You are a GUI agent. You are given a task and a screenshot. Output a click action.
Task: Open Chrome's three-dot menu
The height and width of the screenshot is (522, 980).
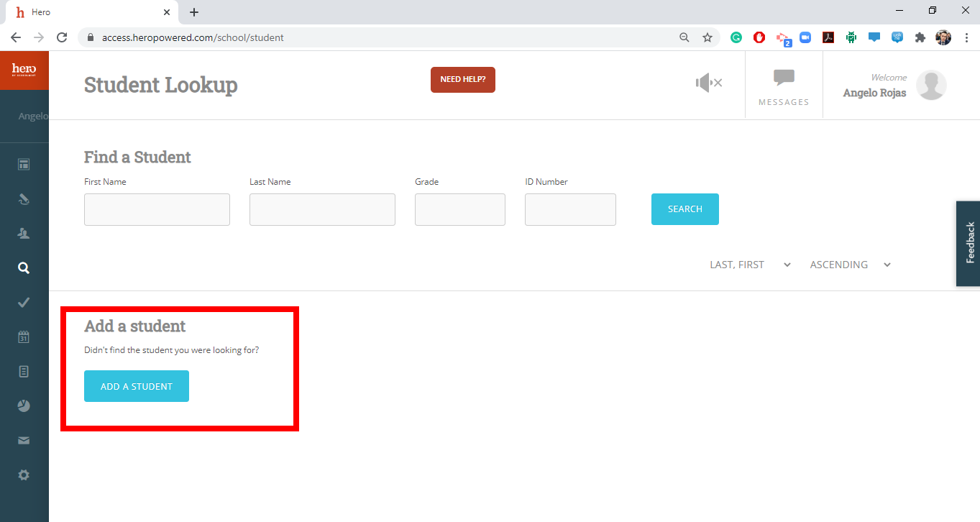[966, 37]
